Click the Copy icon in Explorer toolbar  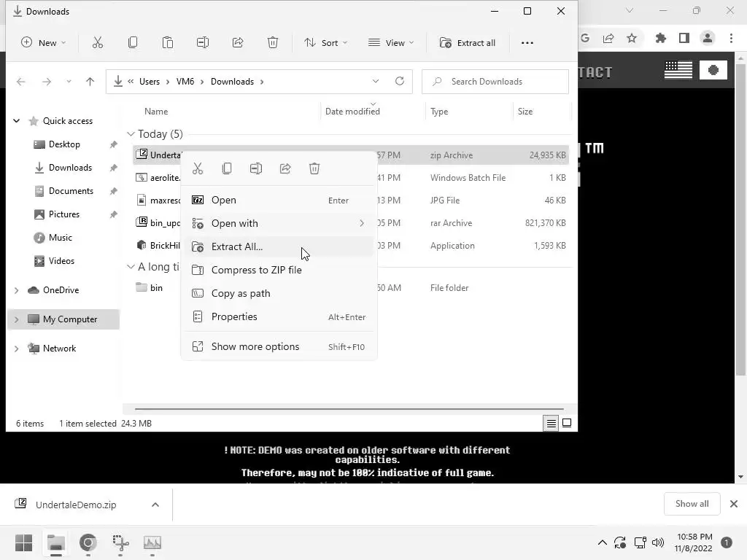coord(133,43)
